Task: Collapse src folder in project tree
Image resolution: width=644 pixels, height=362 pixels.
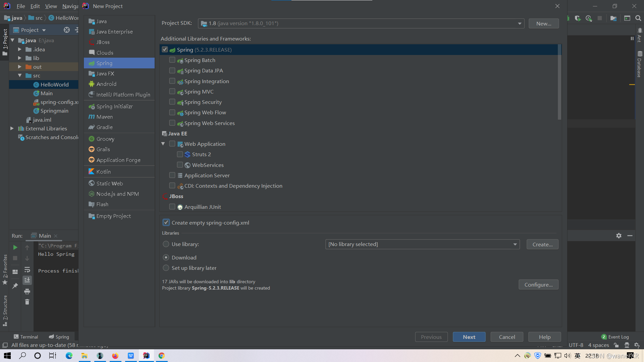Action: point(20,75)
